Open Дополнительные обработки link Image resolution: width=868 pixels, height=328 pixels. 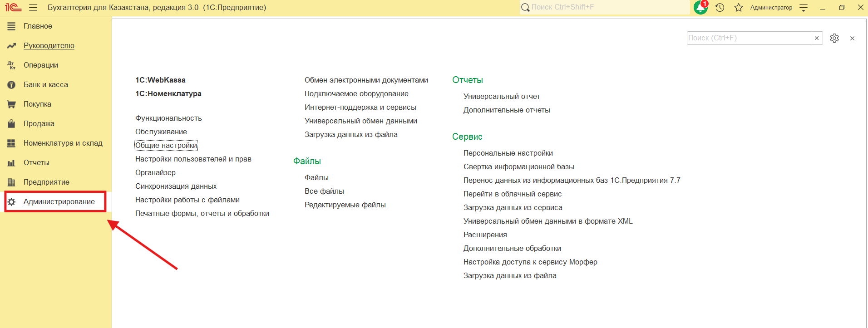click(512, 249)
